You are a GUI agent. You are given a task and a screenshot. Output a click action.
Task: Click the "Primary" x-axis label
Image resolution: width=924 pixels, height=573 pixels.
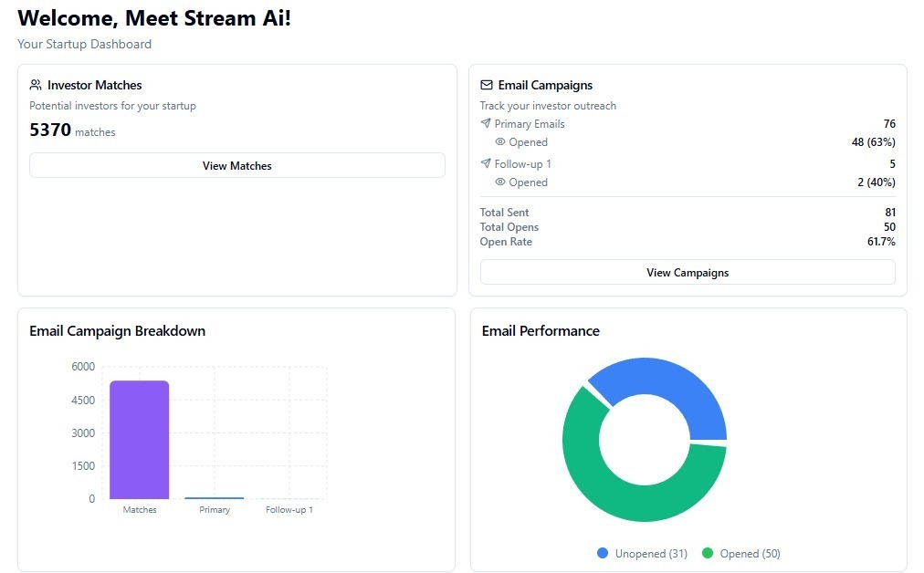[215, 509]
